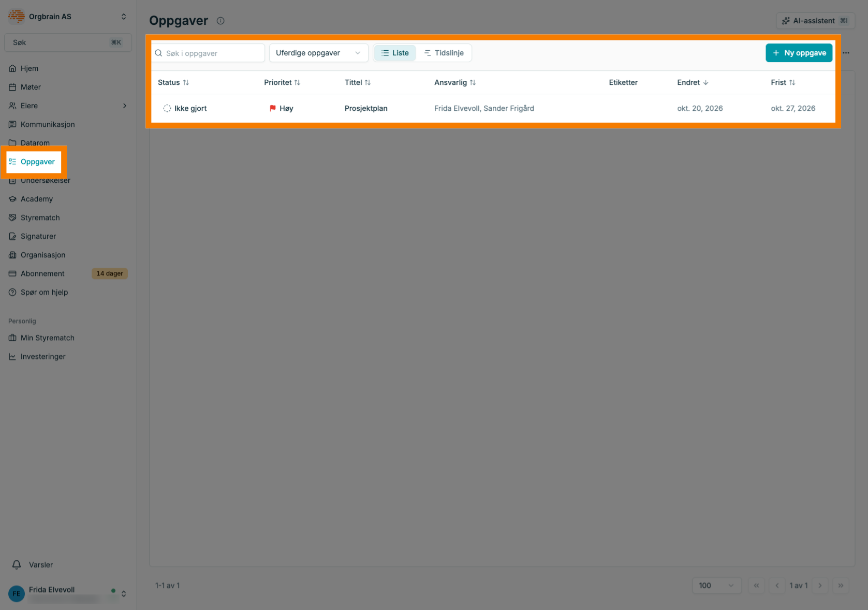Image resolution: width=868 pixels, height=610 pixels.
Task: Click the Abonnement card icon
Action: (x=12, y=273)
